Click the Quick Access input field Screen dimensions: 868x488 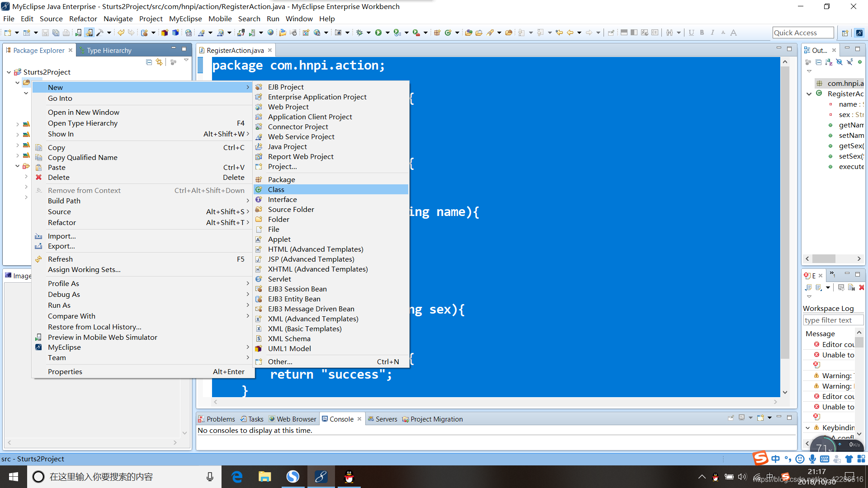[x=803, y=33]
